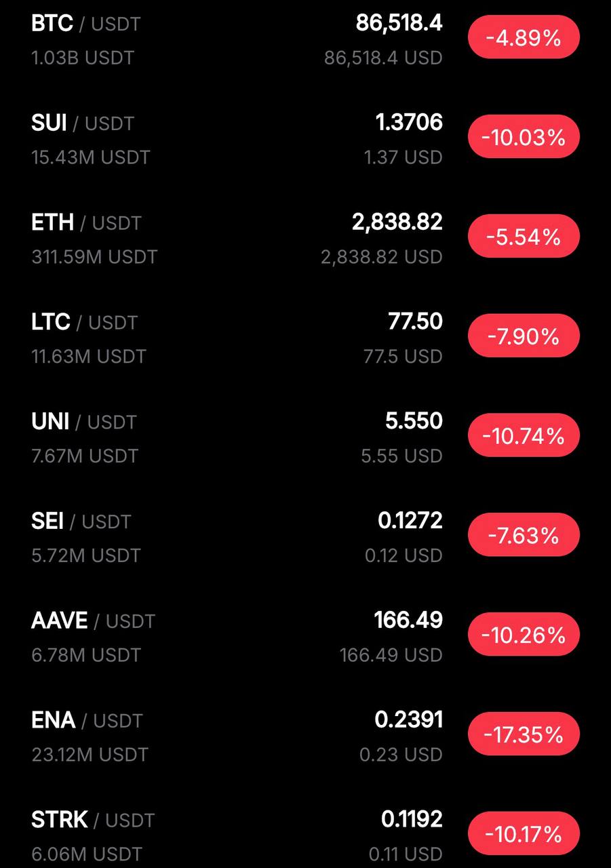The width and height of the screenshot is (611, 868).
Task: Open the ENA / USDT market
Action: [x=87, y=720]
